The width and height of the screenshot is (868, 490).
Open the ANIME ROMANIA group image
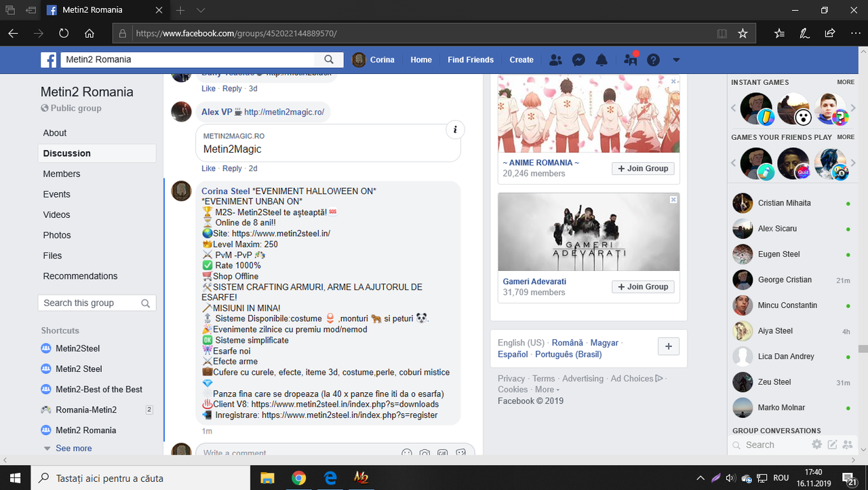[x=589, y=113]
